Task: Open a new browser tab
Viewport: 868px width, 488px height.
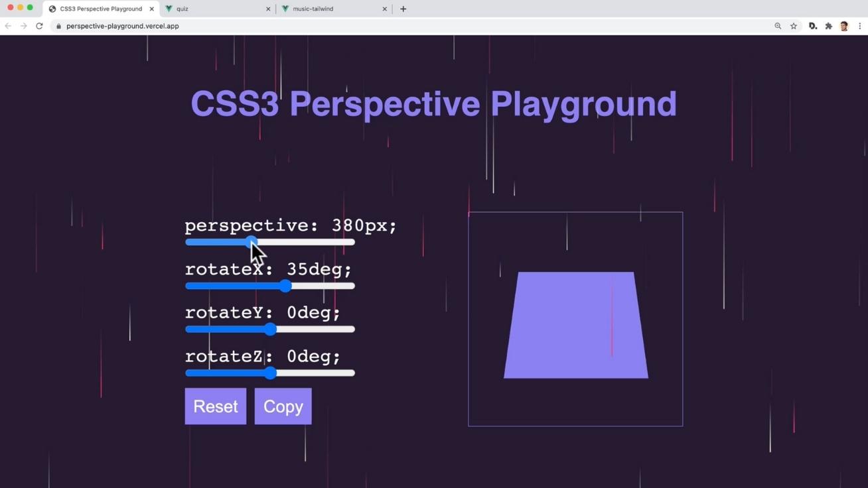Action: click(x=403, y=9)
